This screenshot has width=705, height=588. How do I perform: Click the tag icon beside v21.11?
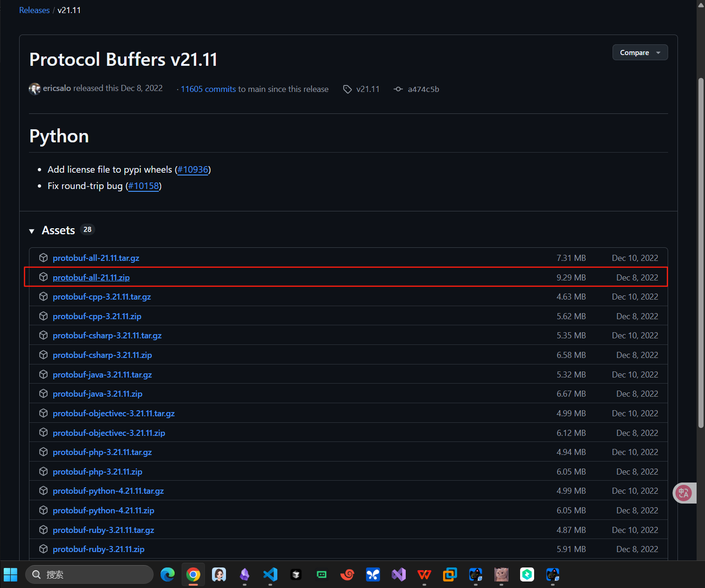pyautogui.click(x=347, y=89)
